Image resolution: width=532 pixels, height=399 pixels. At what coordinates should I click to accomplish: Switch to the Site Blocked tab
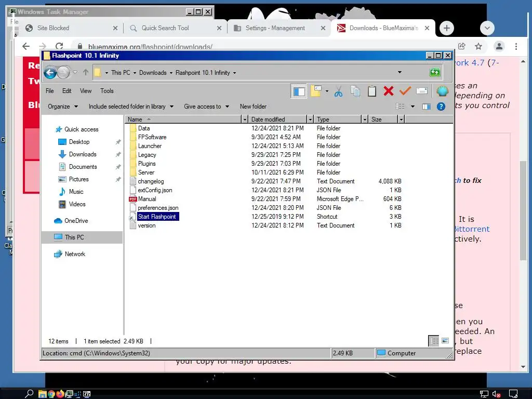coord(70,28)
